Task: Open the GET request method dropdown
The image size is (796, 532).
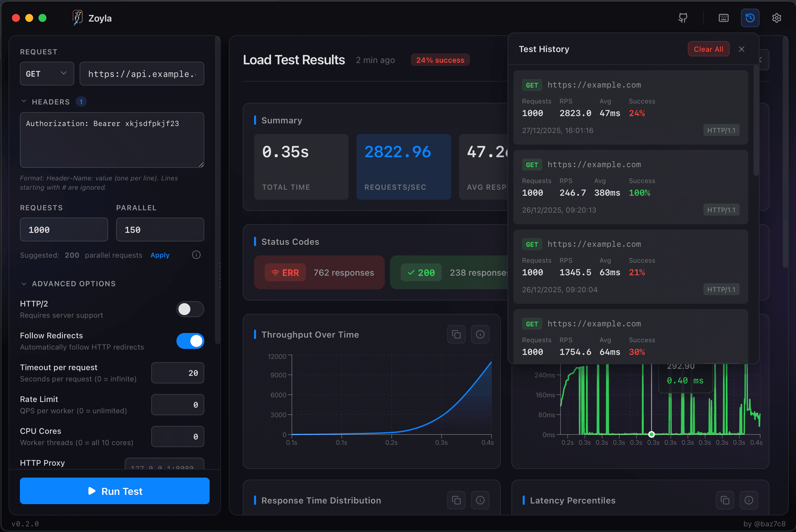Action: [x=47, y=74]
